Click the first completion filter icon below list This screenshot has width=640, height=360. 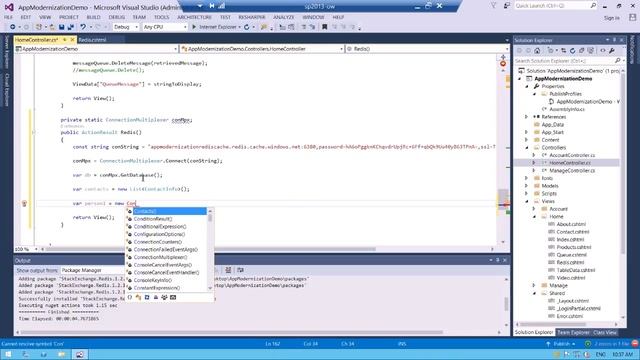pos(130,298)
